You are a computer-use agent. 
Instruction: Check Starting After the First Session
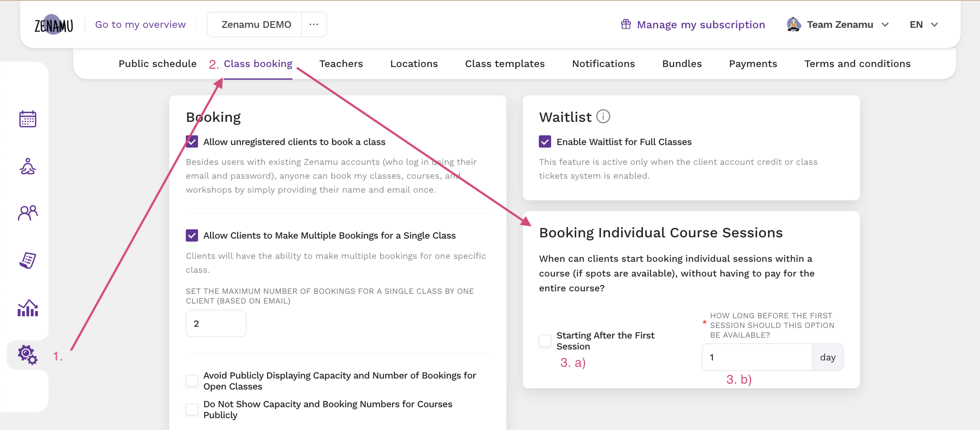(545, 341)
